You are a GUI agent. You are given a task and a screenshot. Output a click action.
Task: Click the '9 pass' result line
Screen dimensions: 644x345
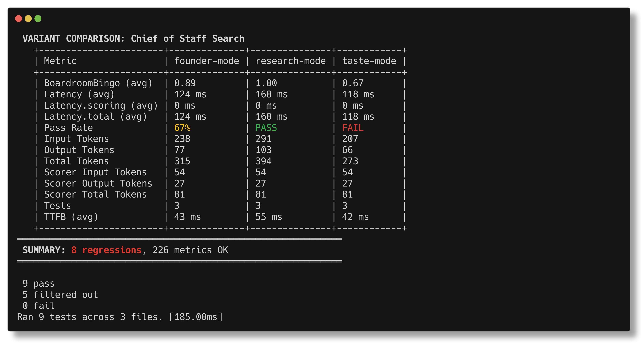38,284
